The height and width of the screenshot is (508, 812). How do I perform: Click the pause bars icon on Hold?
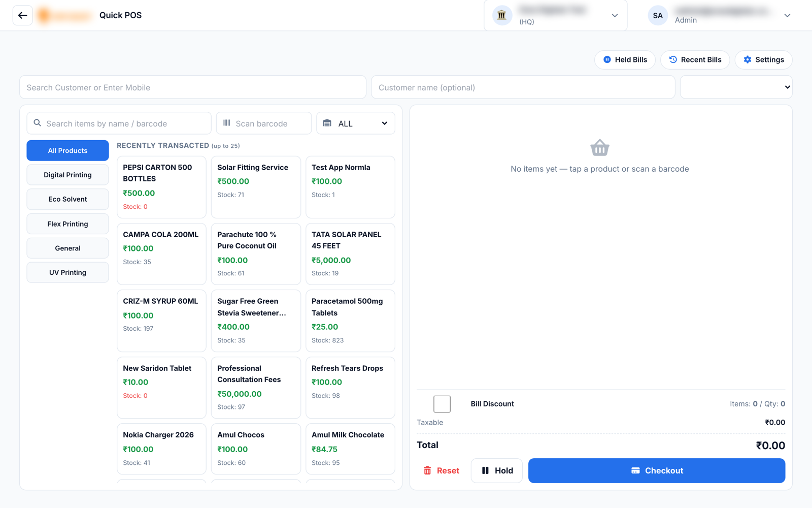point(485,471)
